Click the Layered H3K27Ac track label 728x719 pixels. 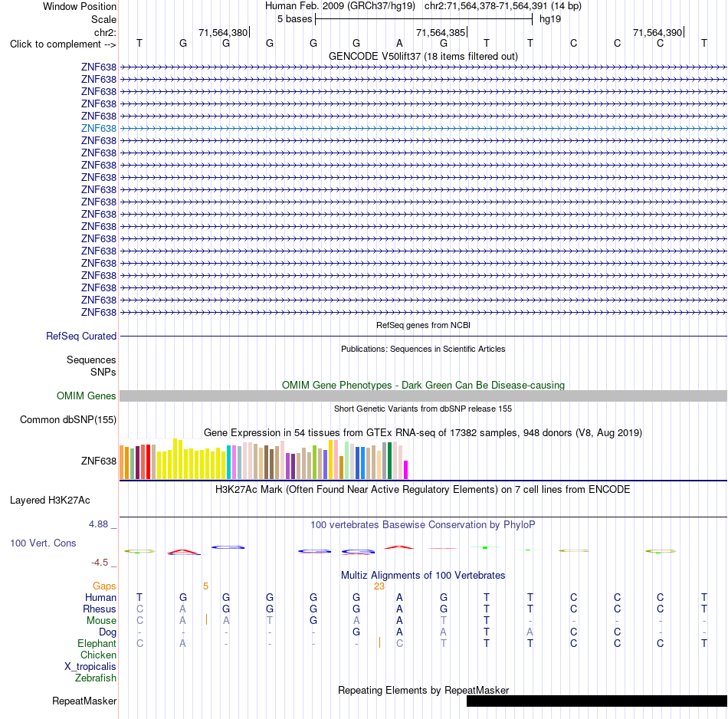point(50,501)
